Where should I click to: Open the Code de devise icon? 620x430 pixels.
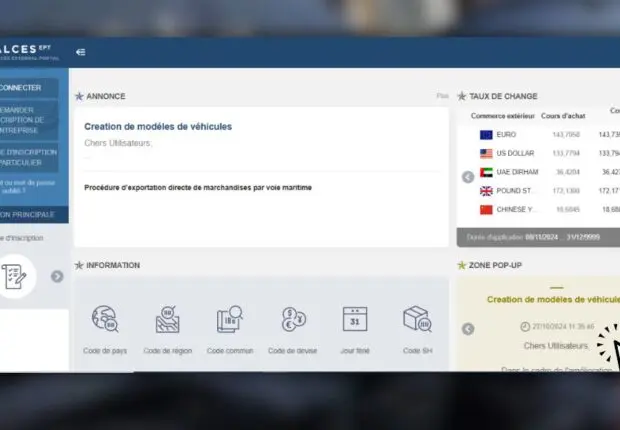pos(293,319)
